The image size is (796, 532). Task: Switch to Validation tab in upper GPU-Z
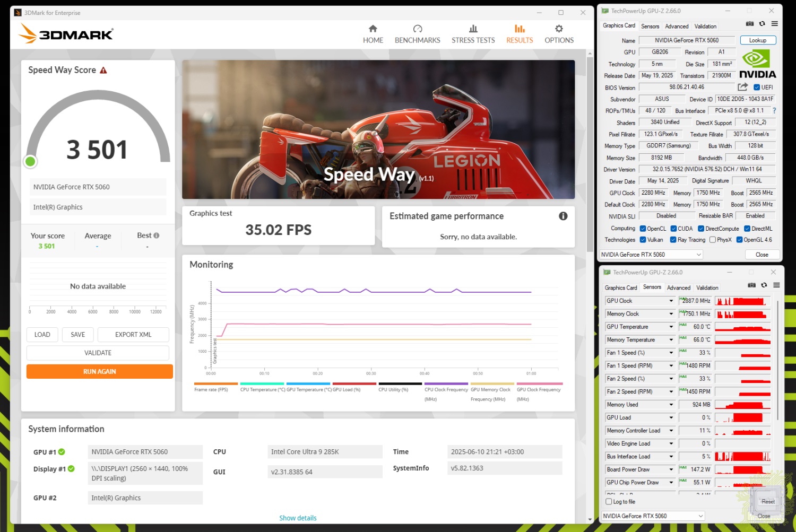[x=705, y=26]
